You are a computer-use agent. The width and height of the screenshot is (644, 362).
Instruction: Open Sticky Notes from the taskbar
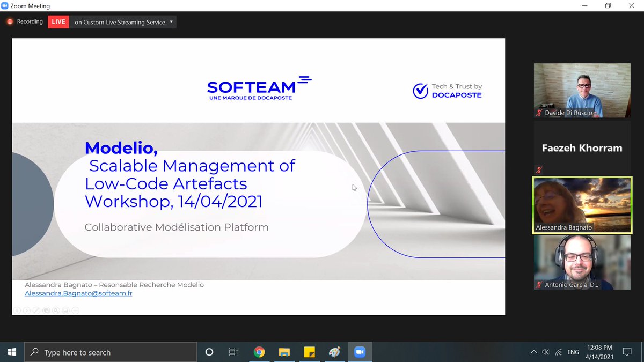[x=309, y=352]
